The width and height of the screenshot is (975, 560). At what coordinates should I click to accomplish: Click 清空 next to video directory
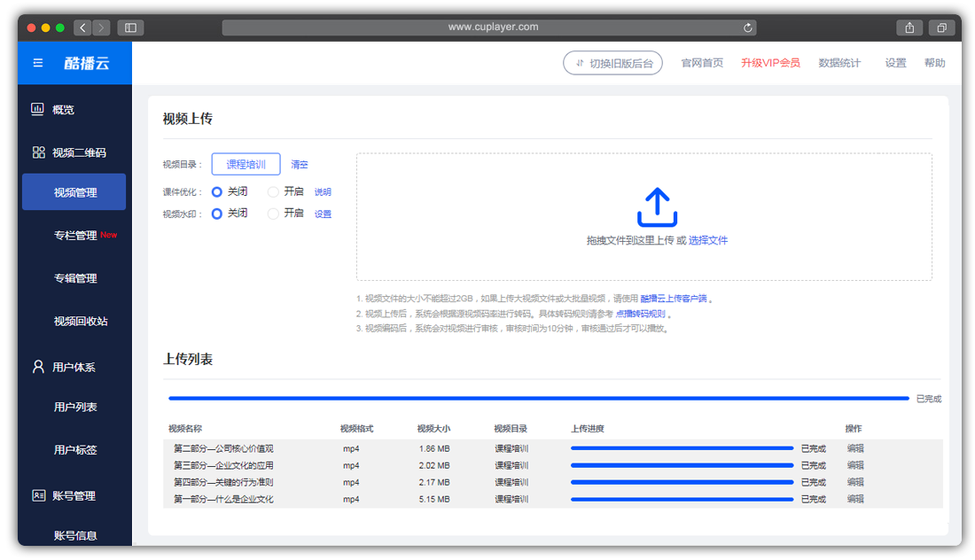(299, 165)
